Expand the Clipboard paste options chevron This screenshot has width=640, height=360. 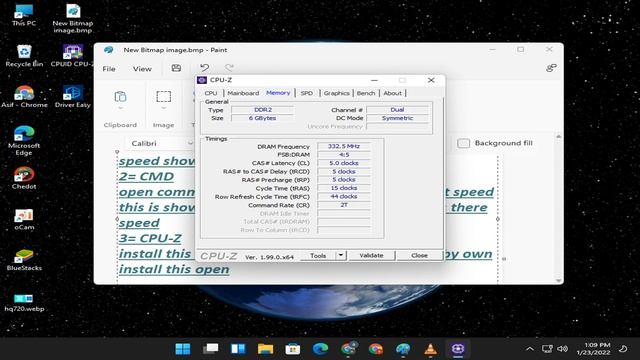tap(120, 109)
